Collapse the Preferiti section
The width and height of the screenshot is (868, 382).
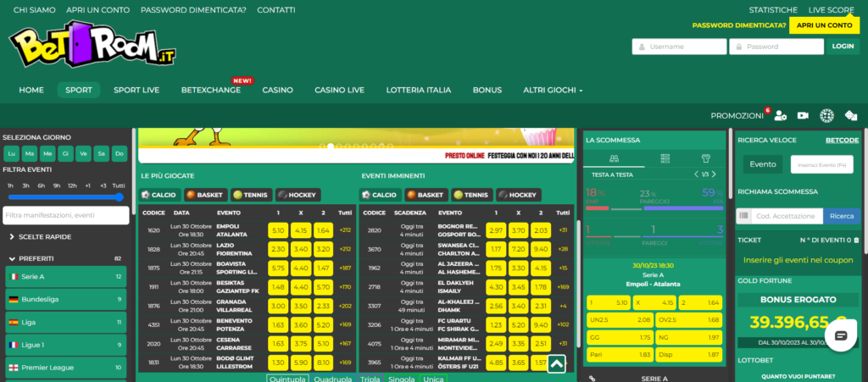[31, 258]
